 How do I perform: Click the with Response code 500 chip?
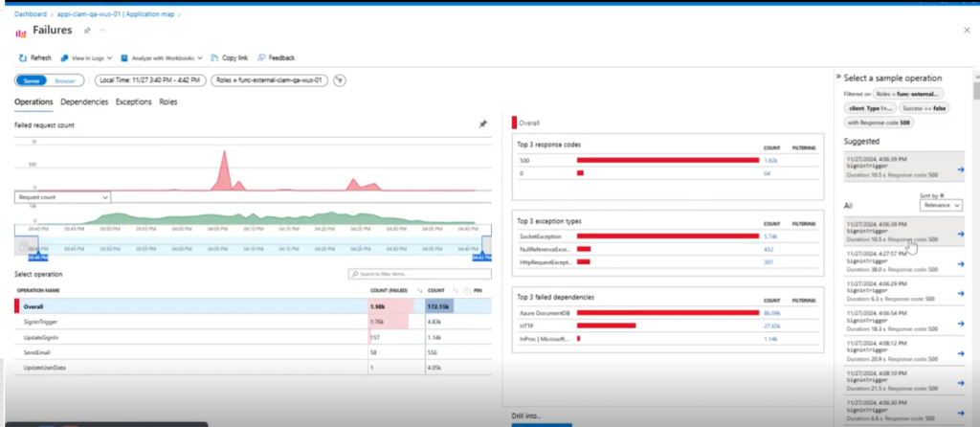[x=879, y=123]
